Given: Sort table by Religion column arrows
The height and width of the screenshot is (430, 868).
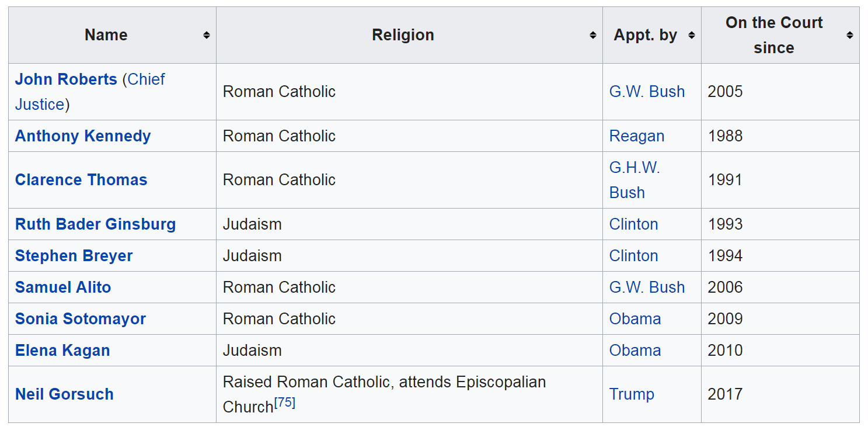Looking at the screenshot, I should pyautogui.click(x=593, y=35).
